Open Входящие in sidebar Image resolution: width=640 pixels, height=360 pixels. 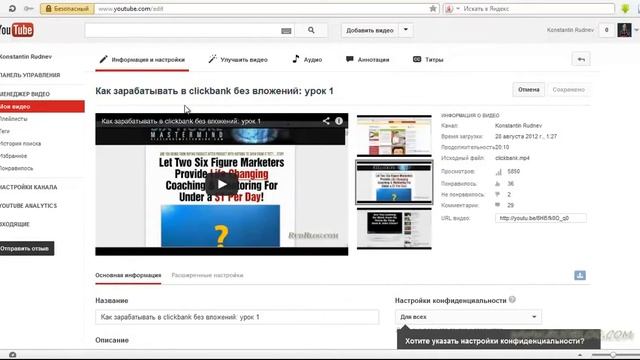coord(15,224)
